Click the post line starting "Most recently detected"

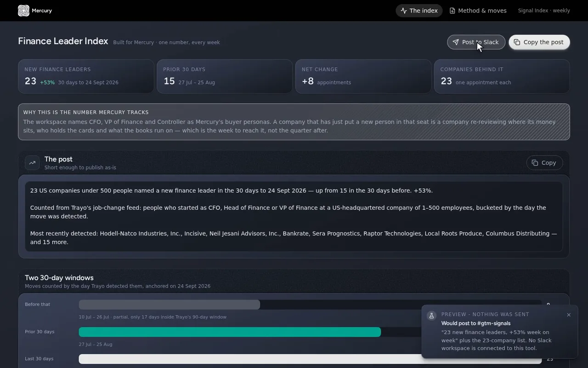point(294,238)
